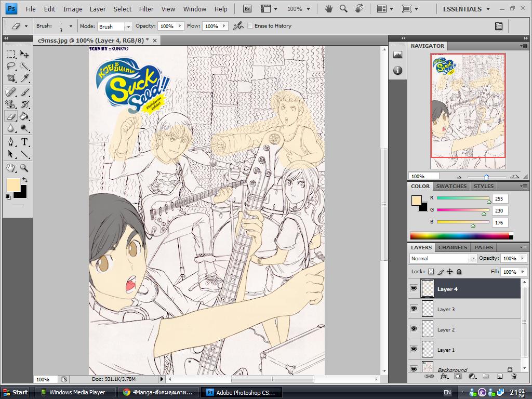The width and height of the screenshot is (532, 399).
Task: Hide Layer 2 visibility eye
Action: pos(414,329)
